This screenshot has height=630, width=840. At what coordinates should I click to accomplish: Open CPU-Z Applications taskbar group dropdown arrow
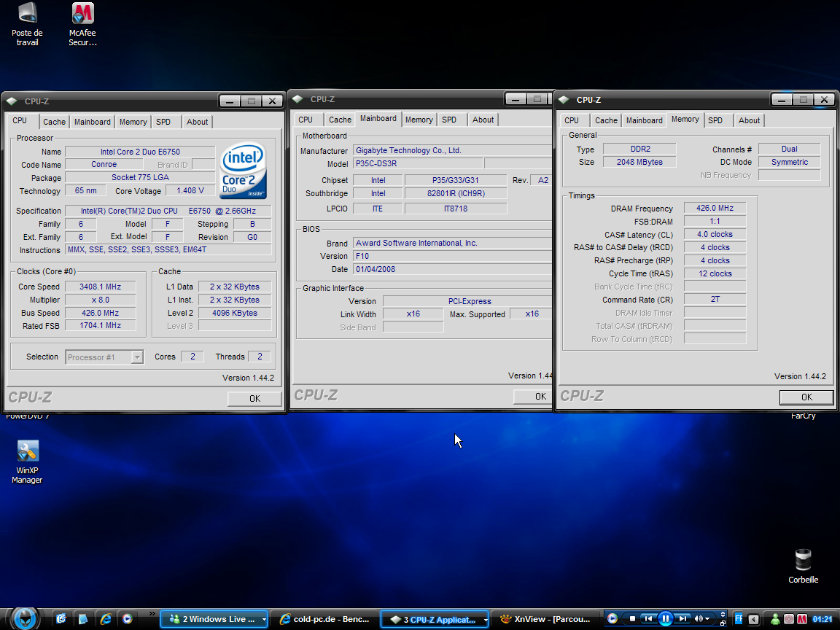point(486,620)
